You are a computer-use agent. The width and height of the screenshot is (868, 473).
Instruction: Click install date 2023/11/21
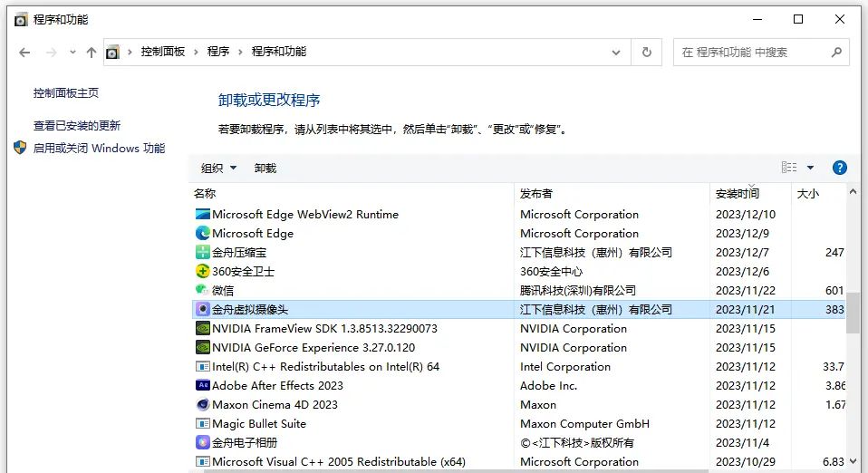point(745,310)
